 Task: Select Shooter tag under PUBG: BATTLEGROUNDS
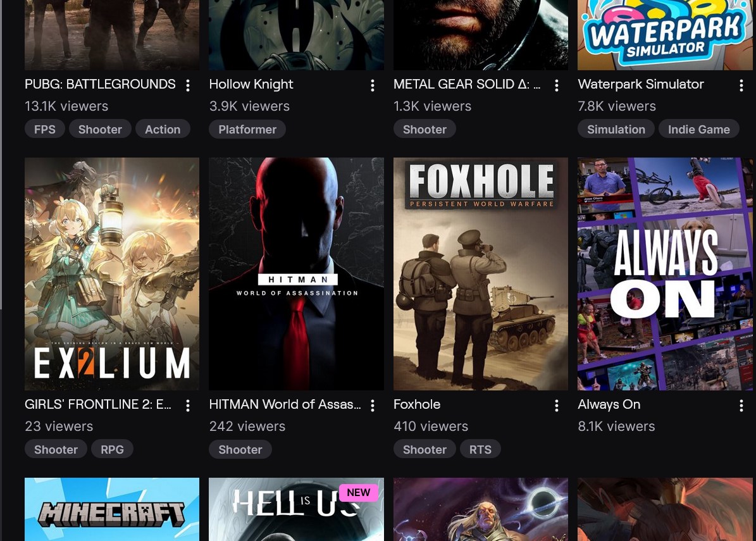pyautogui.click(x=101, y=128)
